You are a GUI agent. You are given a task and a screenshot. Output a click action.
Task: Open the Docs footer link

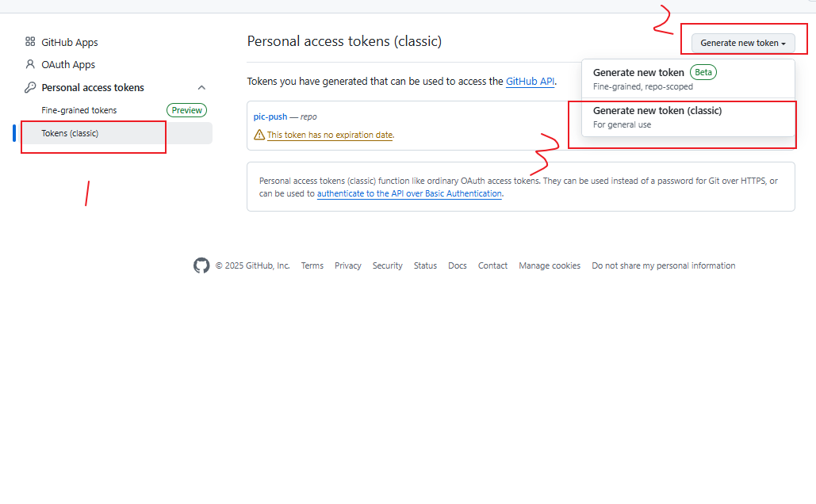458,265
